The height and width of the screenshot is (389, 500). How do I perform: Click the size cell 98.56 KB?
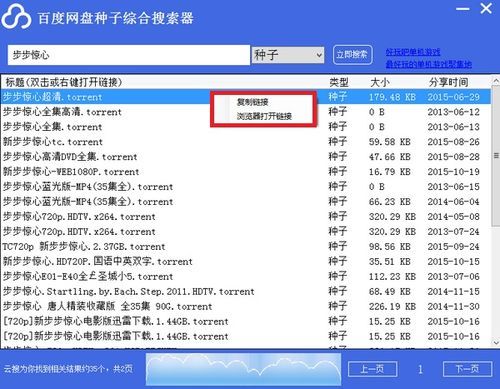click(390, 247)
